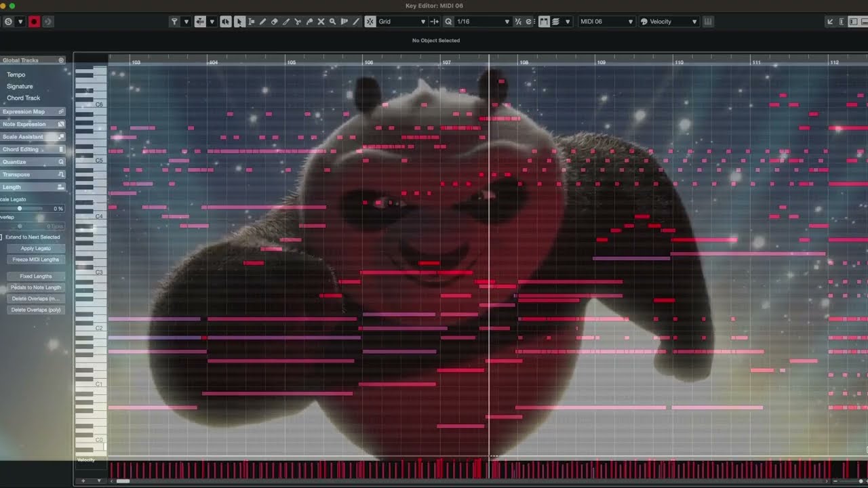The image size is (868, 488).
Task: Select the Chord Track global track
Action: click(x=24, y=98)
